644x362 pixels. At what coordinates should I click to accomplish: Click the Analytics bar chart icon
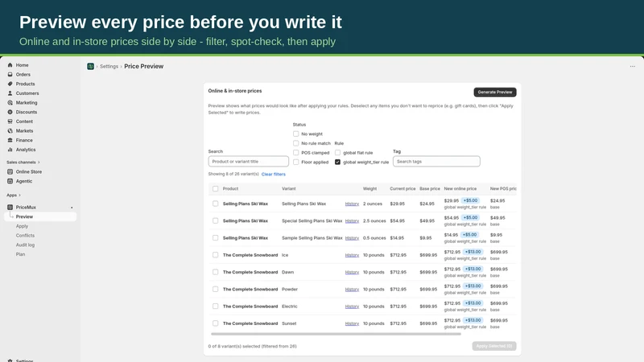(10, 150)
